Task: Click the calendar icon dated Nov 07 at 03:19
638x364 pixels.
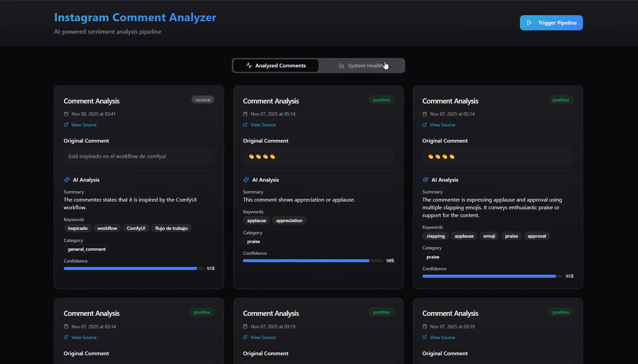Action: click(x=245, y=326)
